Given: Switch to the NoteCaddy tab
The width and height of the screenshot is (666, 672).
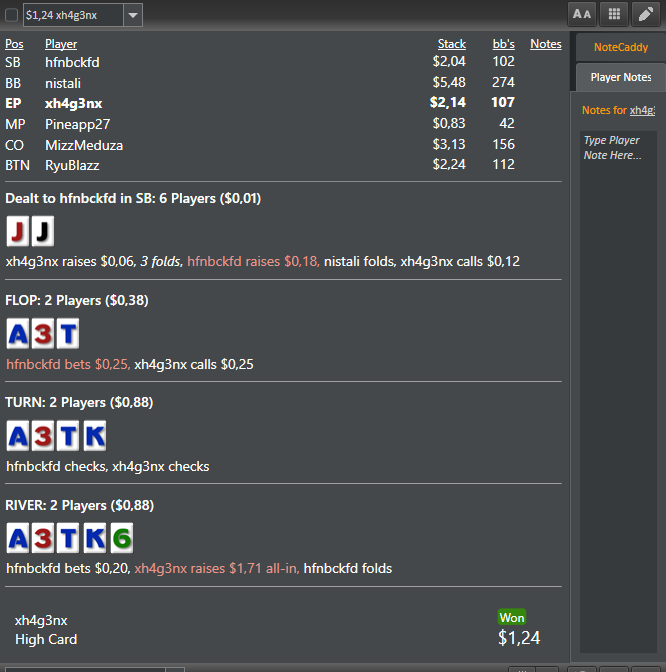Looking at the screenshot, I should pyautogui.click(x=621, y=47).
